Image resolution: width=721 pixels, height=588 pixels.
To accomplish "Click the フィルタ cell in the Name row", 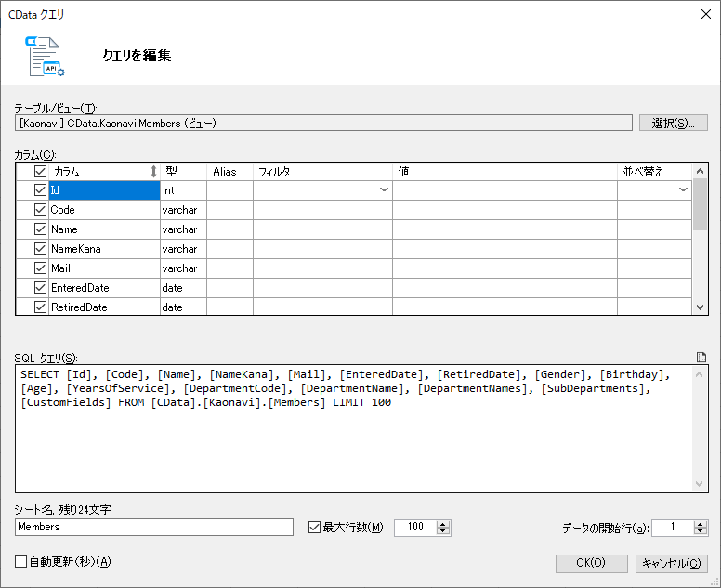I will point(322,229).
